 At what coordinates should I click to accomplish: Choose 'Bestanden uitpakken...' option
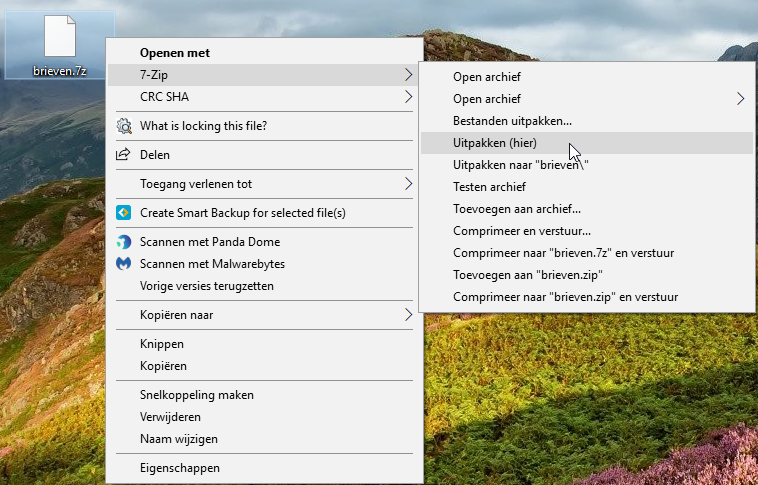coord(512,121)
